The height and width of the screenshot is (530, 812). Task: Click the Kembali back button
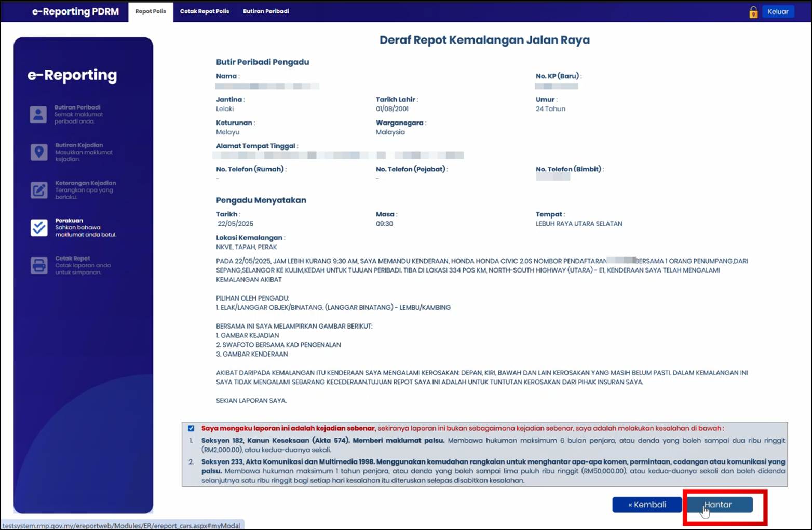click(647, 505)
